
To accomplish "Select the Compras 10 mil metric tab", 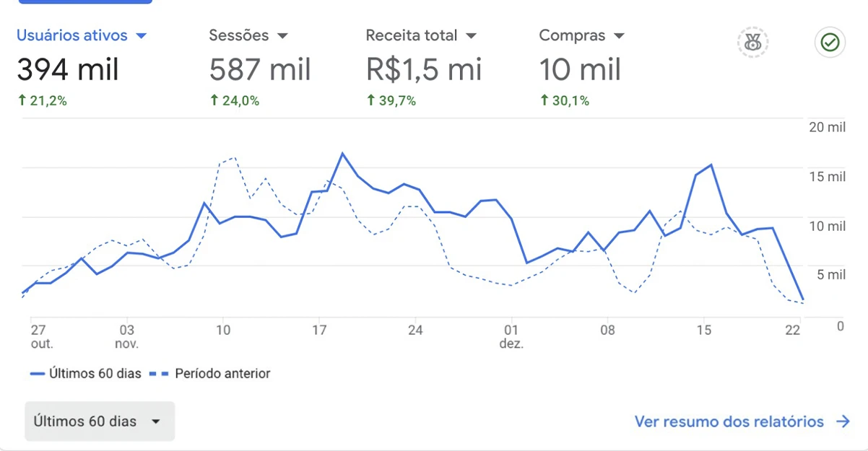I will point(580,70).
